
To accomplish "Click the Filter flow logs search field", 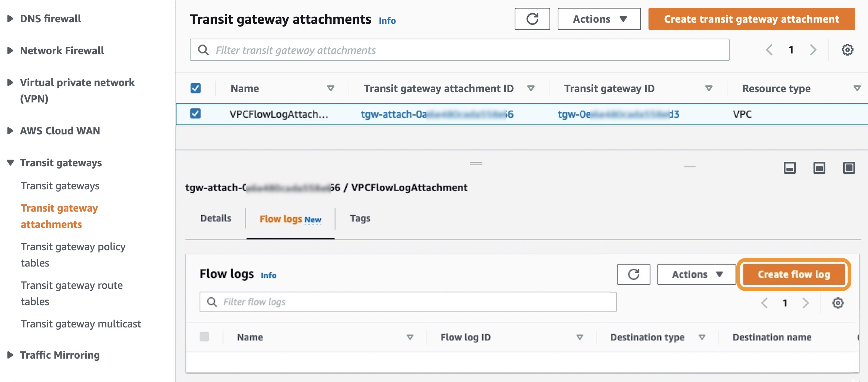I will point(408,302).
